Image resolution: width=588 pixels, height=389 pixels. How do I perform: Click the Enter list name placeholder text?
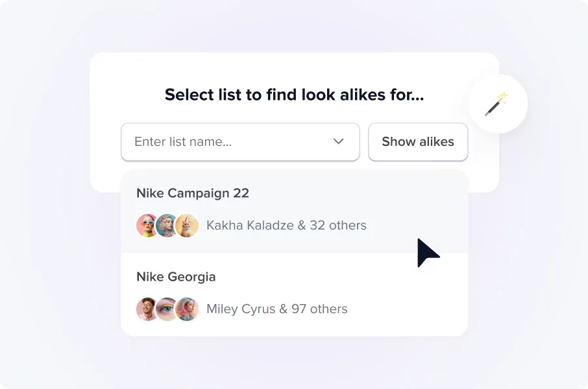click(183, 141)
